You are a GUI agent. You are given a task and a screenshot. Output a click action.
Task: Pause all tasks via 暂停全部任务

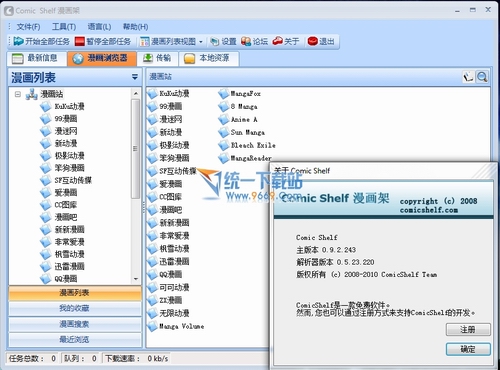point(103,41)
